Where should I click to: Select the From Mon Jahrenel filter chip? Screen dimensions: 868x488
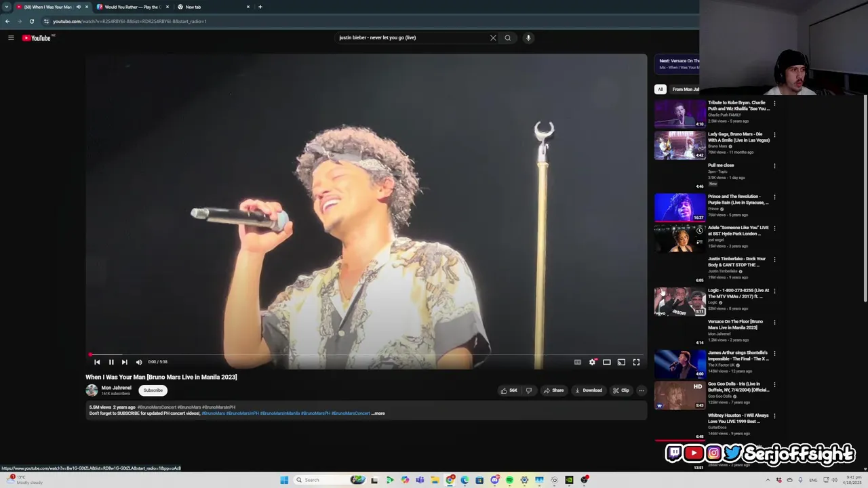[686, 89]
